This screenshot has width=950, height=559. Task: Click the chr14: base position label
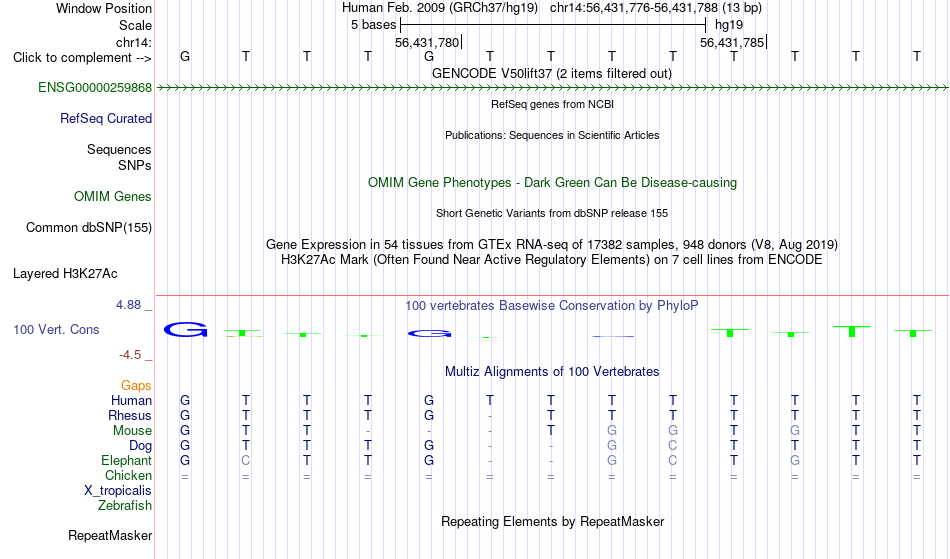point(133,42)
